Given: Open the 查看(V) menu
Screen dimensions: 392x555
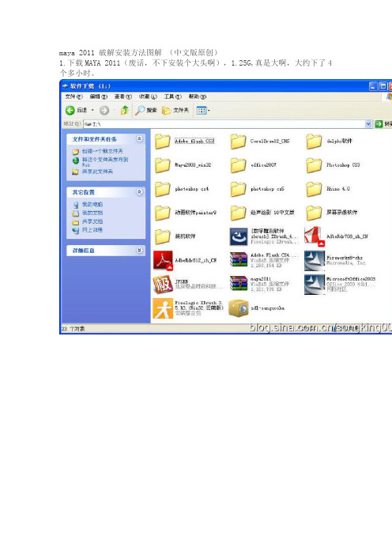Looking at the screenshot, I should pyautogui.click(x=122, y=96).
